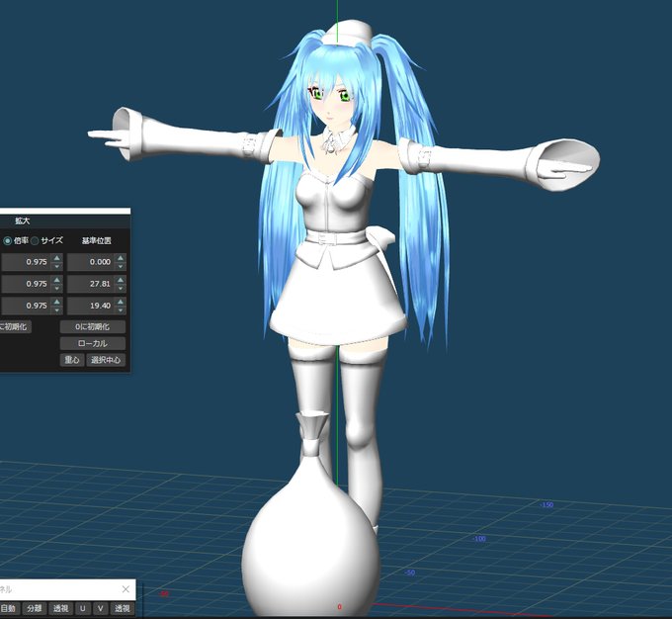Decrease the 27.81 base position value

pyautogui.click(x=121, y=288)
